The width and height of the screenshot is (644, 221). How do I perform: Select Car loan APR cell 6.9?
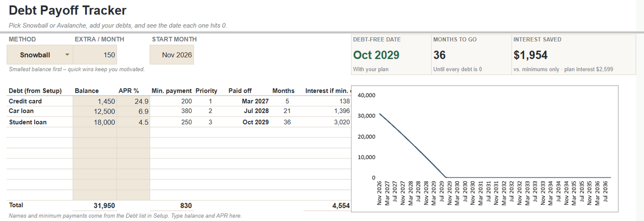pos(133,111)
